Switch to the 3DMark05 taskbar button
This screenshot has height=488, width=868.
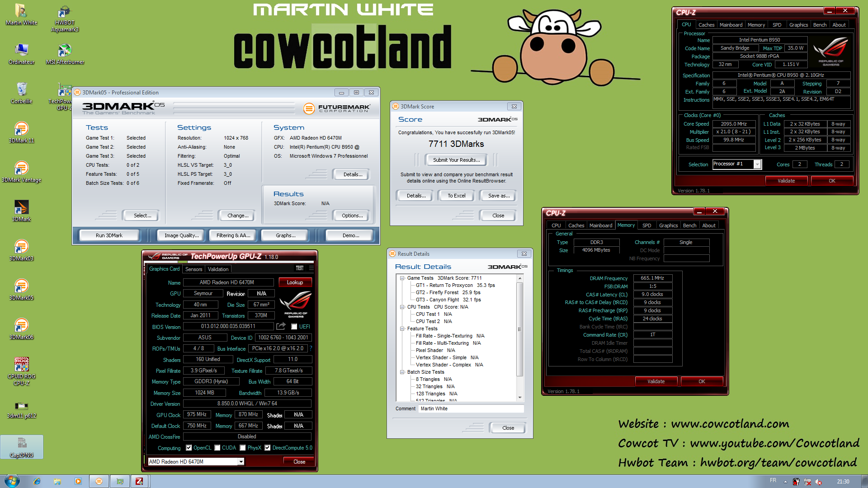[99, 481]
